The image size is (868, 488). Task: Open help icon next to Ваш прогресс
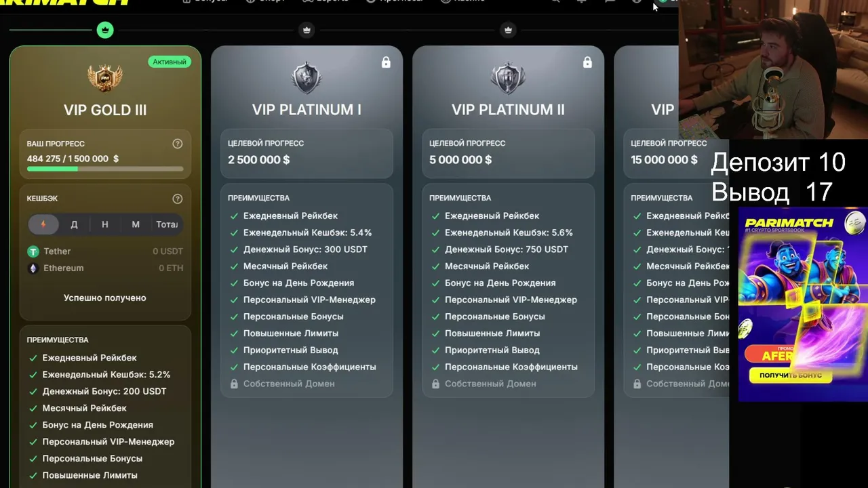(178, 144)
